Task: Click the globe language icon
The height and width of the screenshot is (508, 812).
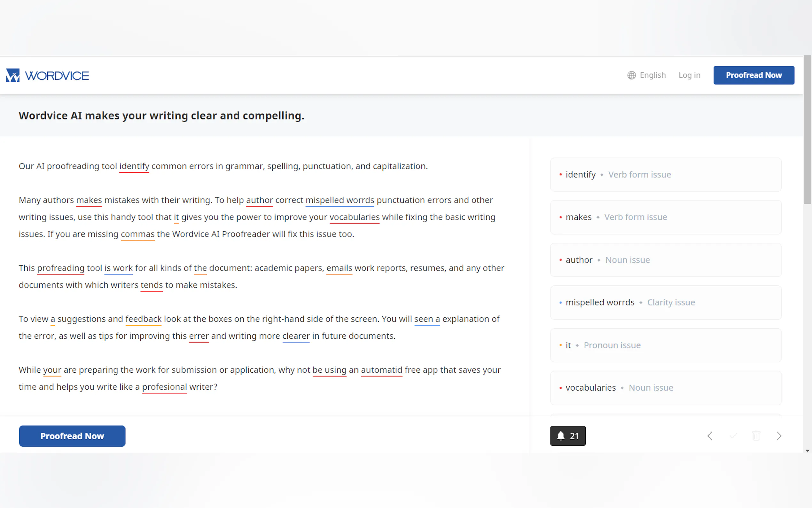Action: (631, 75)
